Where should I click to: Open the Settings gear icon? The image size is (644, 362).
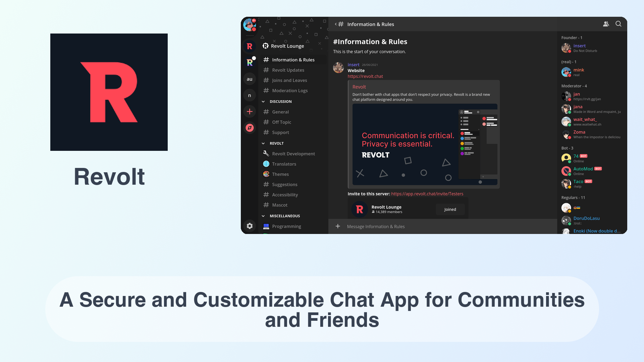250,226
